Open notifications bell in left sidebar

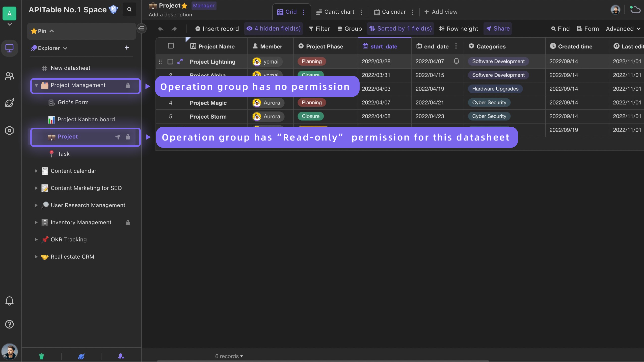tap(9, 301)
